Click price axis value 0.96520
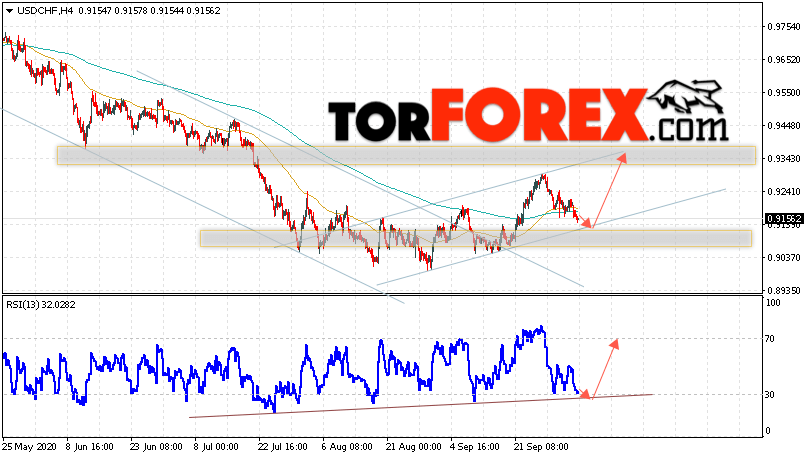This screenshot has height=458, width=808. point(783,60)
